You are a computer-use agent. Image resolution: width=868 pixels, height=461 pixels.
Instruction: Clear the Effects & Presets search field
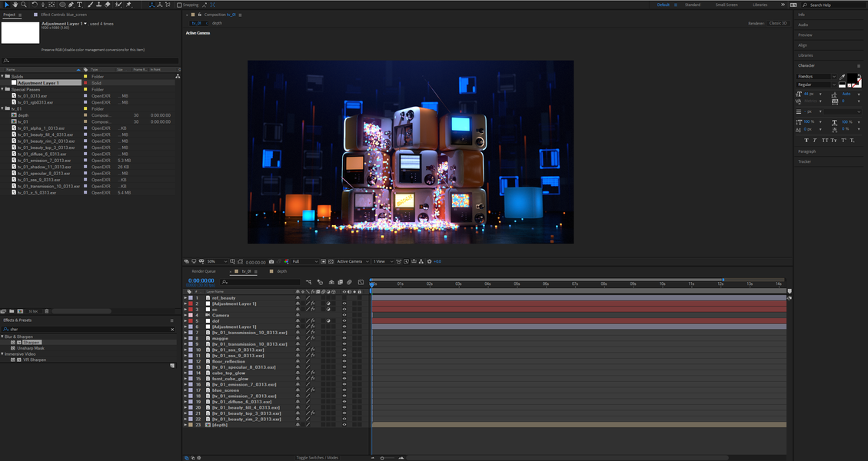click(172, 329)
